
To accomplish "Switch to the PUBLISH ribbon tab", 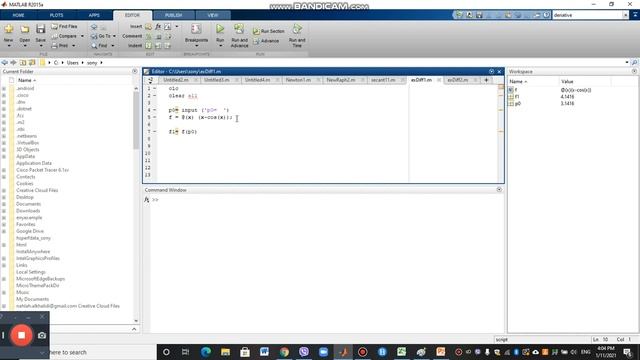I will click(x=173, y=15).
